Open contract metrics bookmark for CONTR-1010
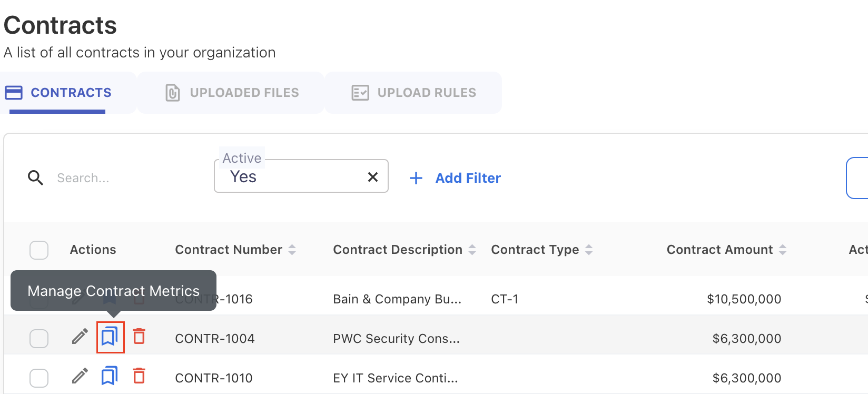 pos(110,376)
